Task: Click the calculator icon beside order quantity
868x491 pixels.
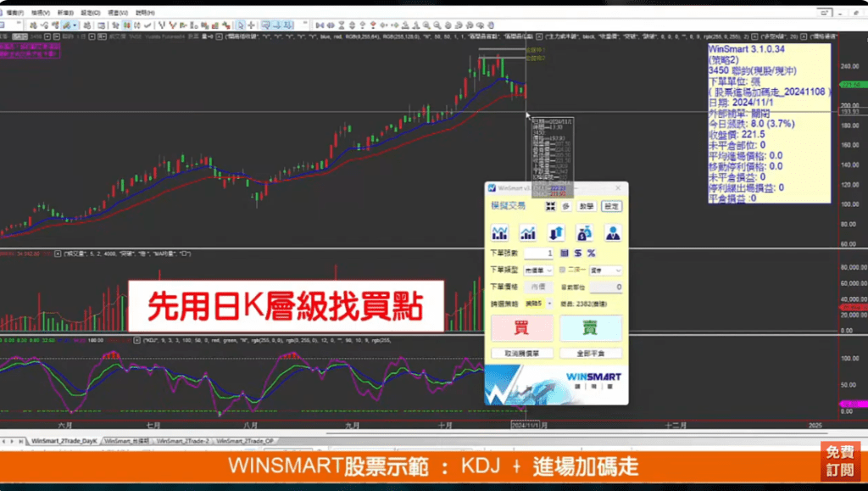Action: [564, 253]
